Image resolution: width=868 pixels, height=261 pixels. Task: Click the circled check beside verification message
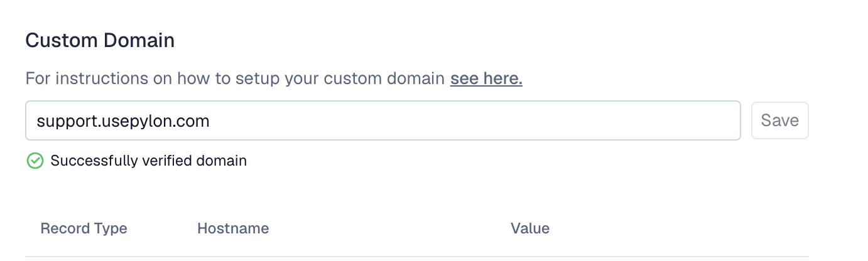(35, 161)
